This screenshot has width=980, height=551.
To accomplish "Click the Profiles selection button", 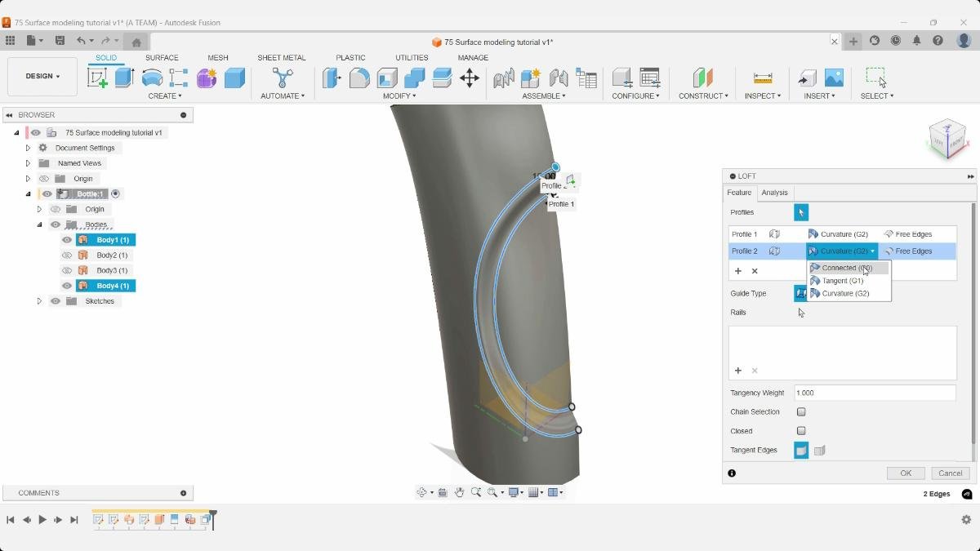I will pyautogui.click(x=801, y=212).
